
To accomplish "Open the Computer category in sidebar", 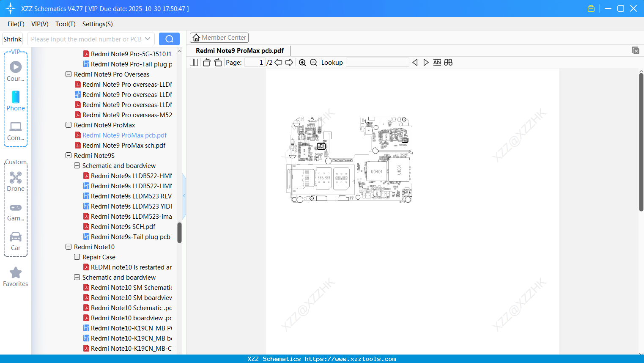I will [16, 131].
